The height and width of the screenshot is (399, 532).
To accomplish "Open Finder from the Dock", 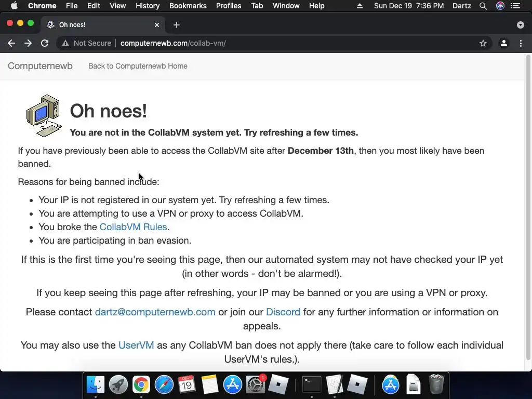I will pyautogui.click(x=96, y=384).
